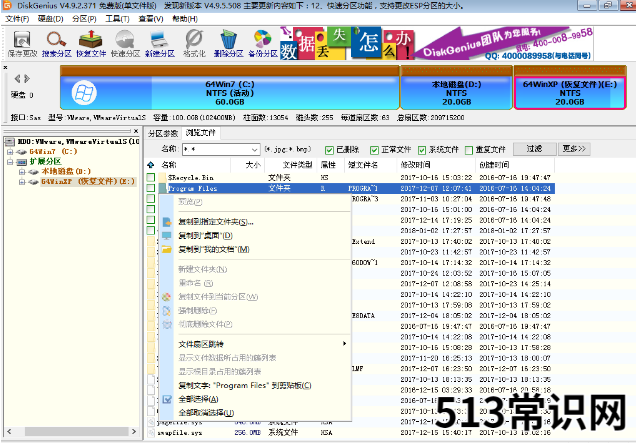This screenshot has width=636, height=443.
Task: Choose 全部取消选择(U) from context menu
Action: click(206, 413)
